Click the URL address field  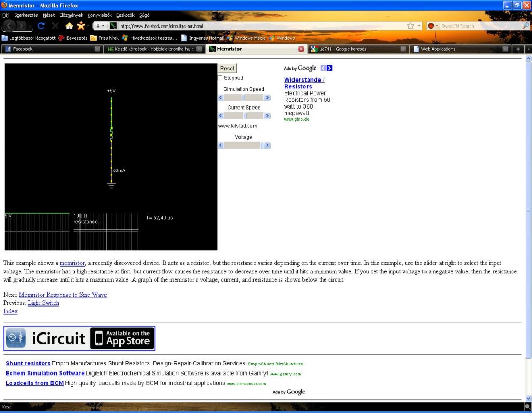pyautogui.click(x=261, y=26)
